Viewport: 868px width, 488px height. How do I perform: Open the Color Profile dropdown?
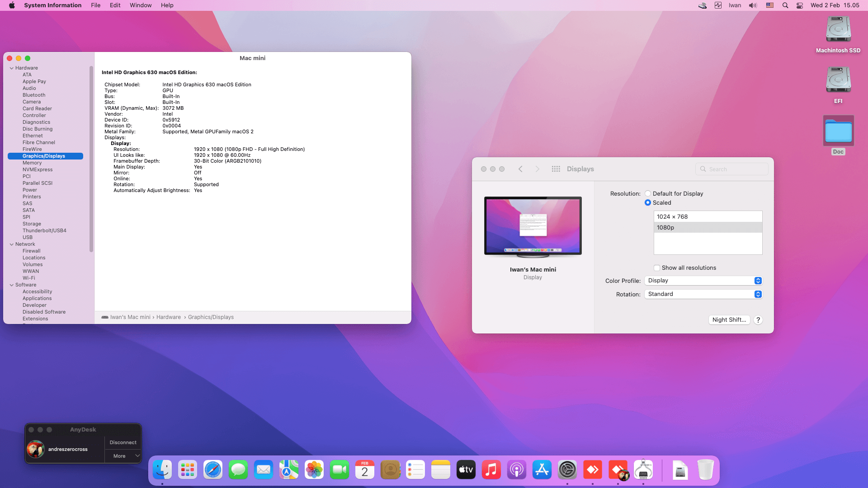703,281
